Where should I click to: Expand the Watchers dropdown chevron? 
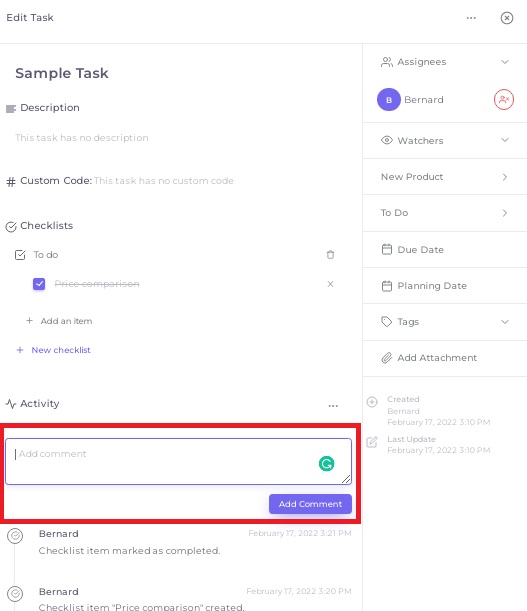click(505, 140)
